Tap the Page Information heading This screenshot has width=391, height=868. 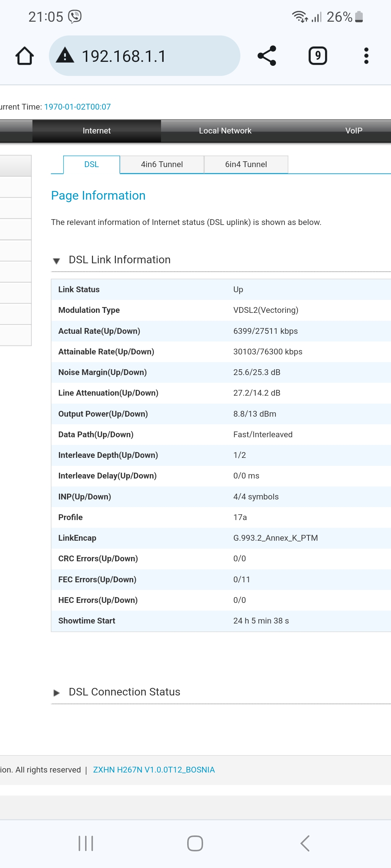[98, 195]
